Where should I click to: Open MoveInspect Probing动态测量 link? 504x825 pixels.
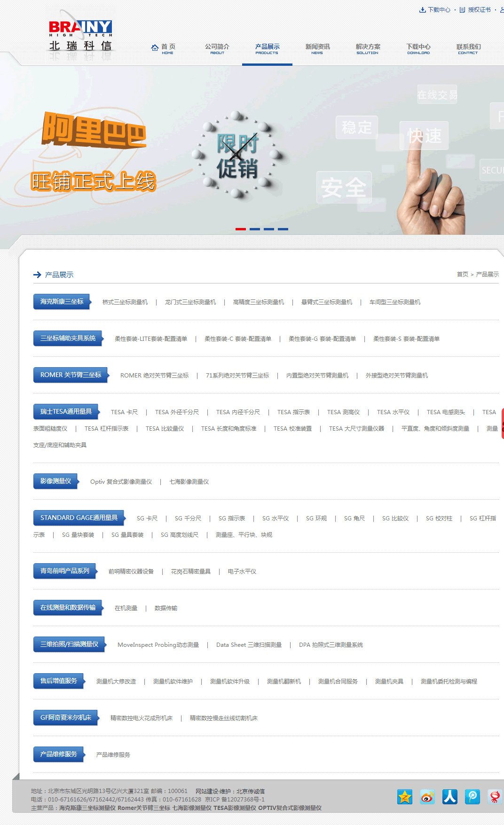click(158, 645)
